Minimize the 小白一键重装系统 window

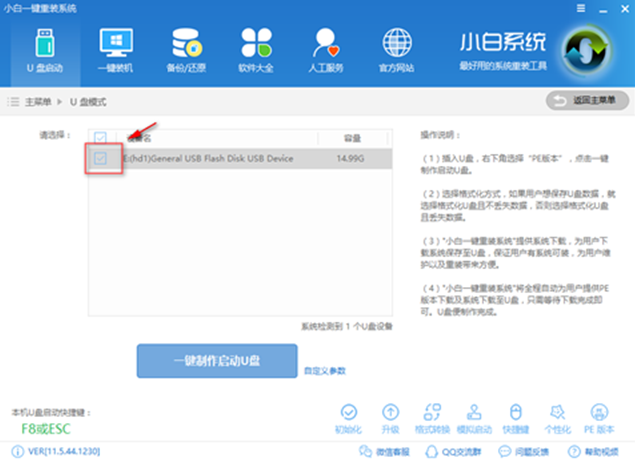(x=603, y=9)
